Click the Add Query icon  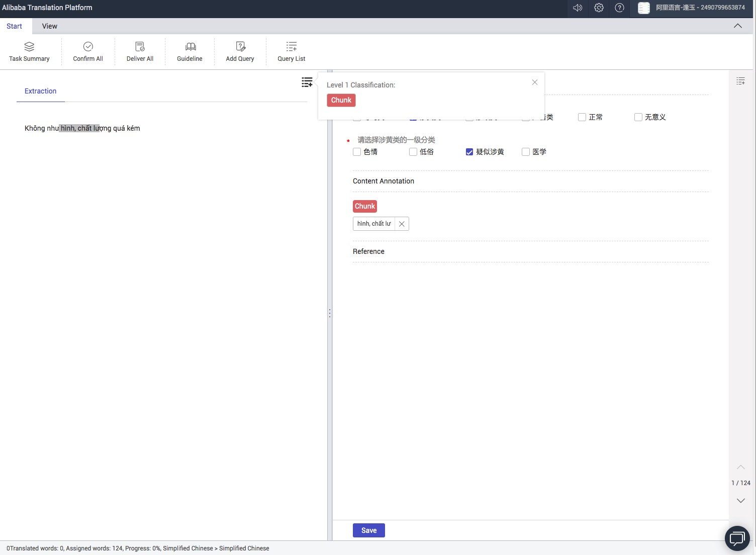click(240, 47)
